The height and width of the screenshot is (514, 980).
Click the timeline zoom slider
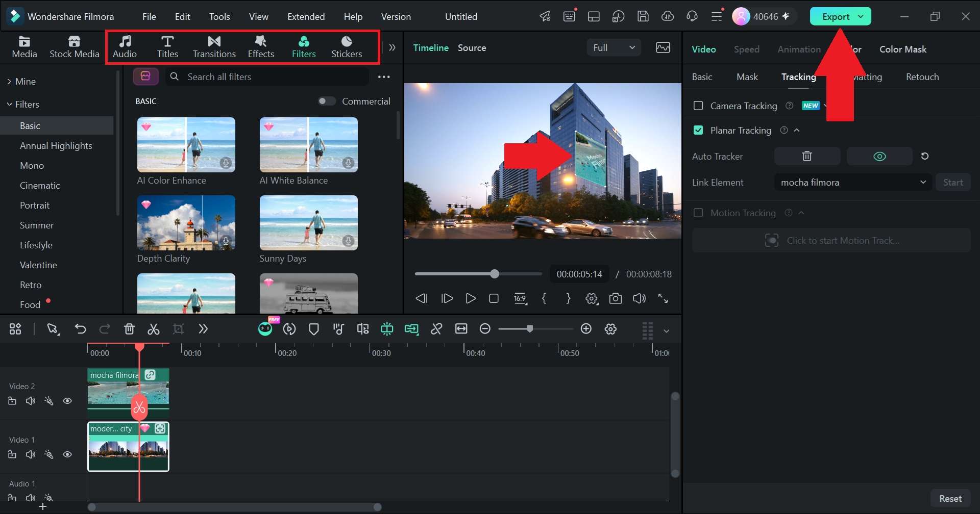pyautogui.click(x=535, y=329)
